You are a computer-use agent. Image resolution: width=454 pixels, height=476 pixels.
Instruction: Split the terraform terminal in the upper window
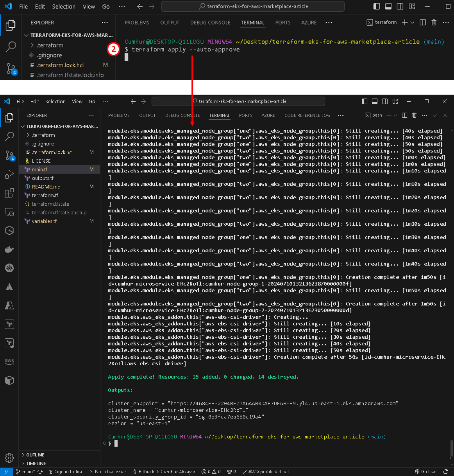423,22
